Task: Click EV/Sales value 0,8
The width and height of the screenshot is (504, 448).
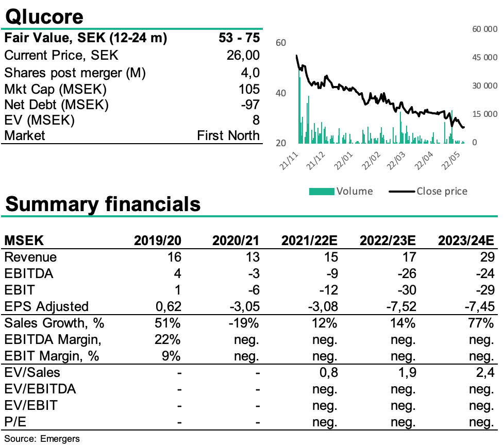Action: 329,372
